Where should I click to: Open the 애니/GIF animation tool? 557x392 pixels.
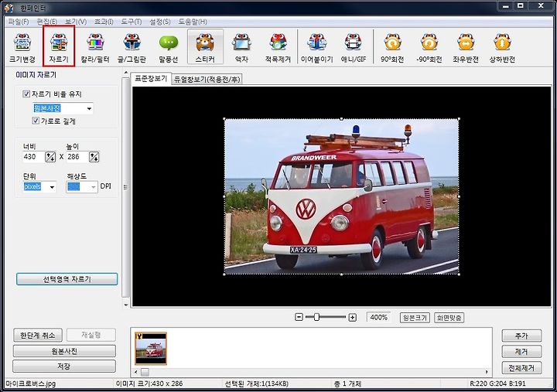pyautogui.click(x=354, y=48)
